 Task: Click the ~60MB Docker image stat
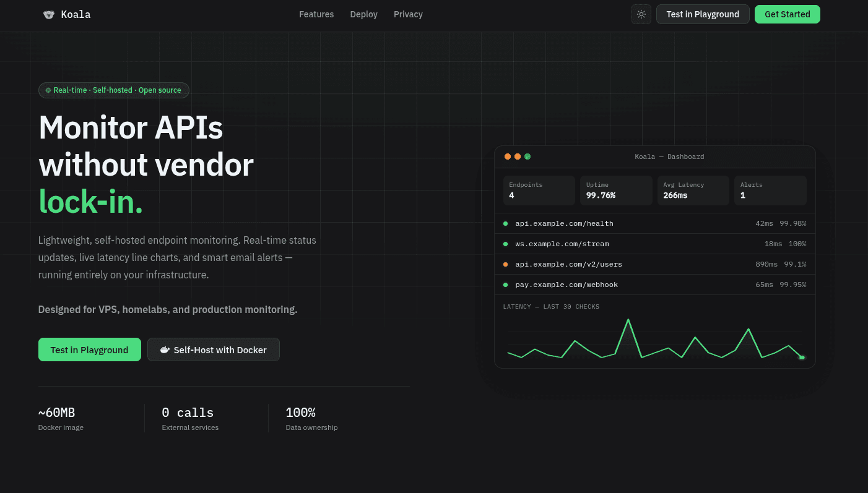[x=61, y=418]
